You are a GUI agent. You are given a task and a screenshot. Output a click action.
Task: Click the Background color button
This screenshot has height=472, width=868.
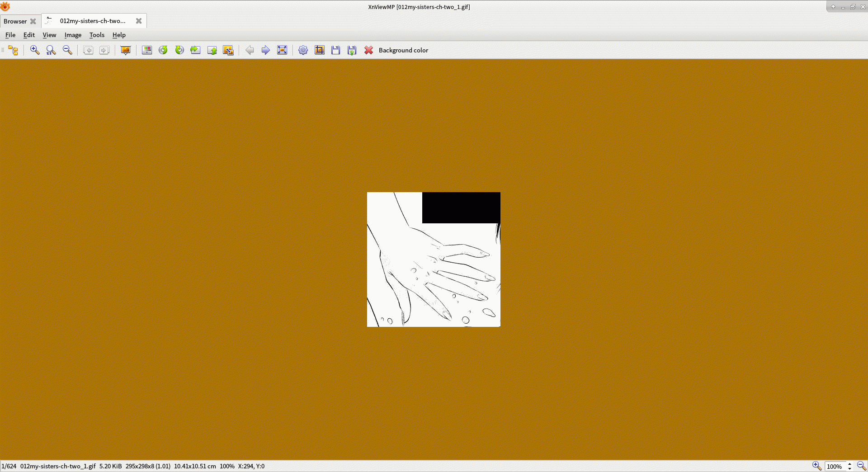tap(403, 50)
